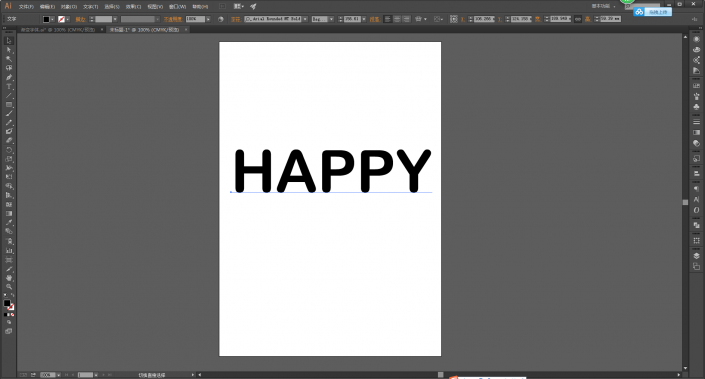Open the stroke panel link label

(80, 19)
